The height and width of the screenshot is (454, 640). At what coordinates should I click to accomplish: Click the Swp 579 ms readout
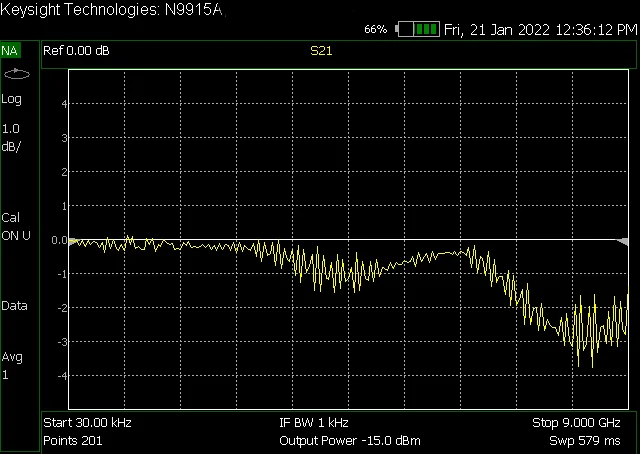pos(585,441)
